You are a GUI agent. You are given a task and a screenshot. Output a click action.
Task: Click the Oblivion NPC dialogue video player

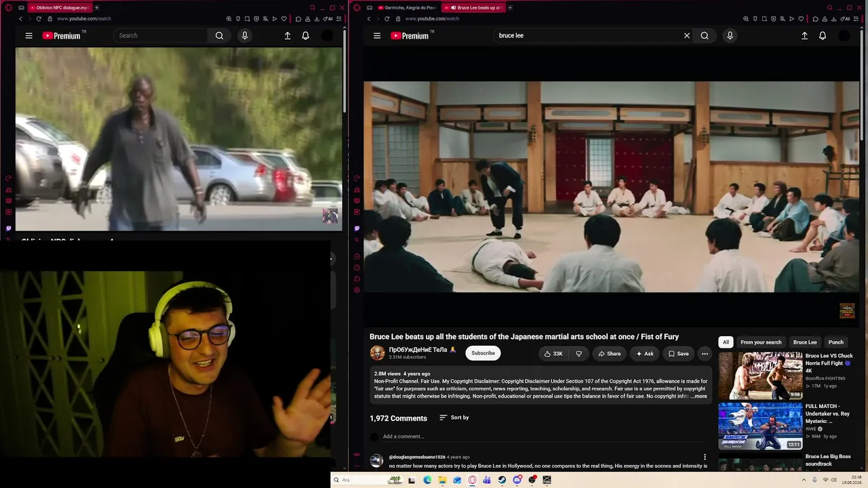[x=178, y=139]
